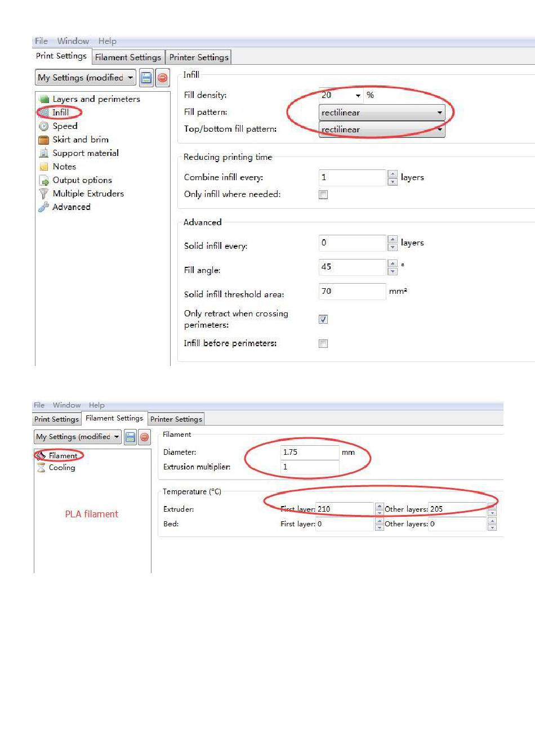
Task: Open the Help menu in upper window
Action: (x=108, y=41)
